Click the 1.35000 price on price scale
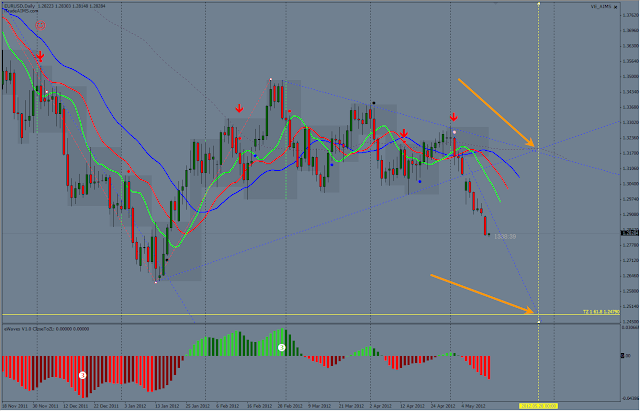The width and height of the screenshot is (640, 411). click(x=630, y=76)
